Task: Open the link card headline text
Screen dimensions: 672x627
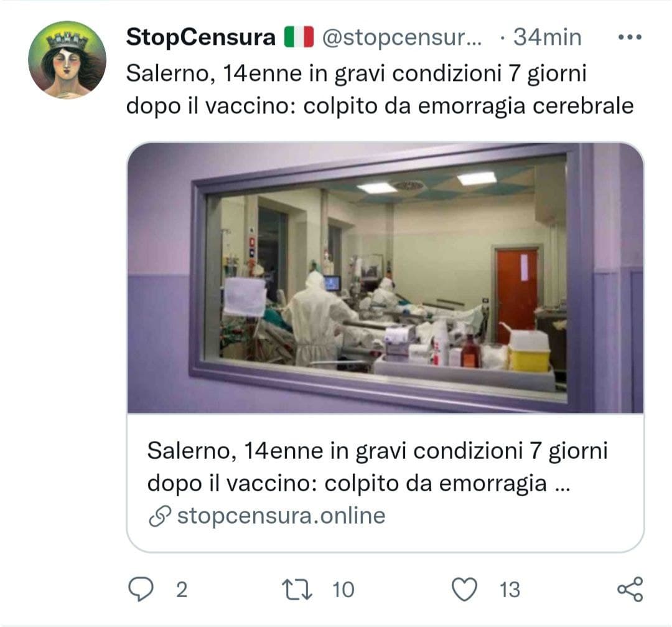Action: [x=377, y=467]
